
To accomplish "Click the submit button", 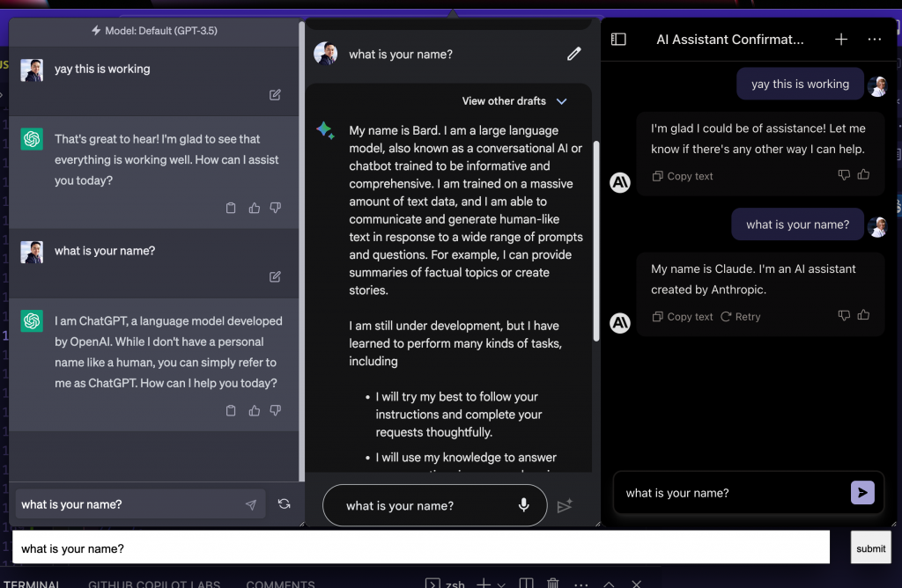I will tap(870, 548).
